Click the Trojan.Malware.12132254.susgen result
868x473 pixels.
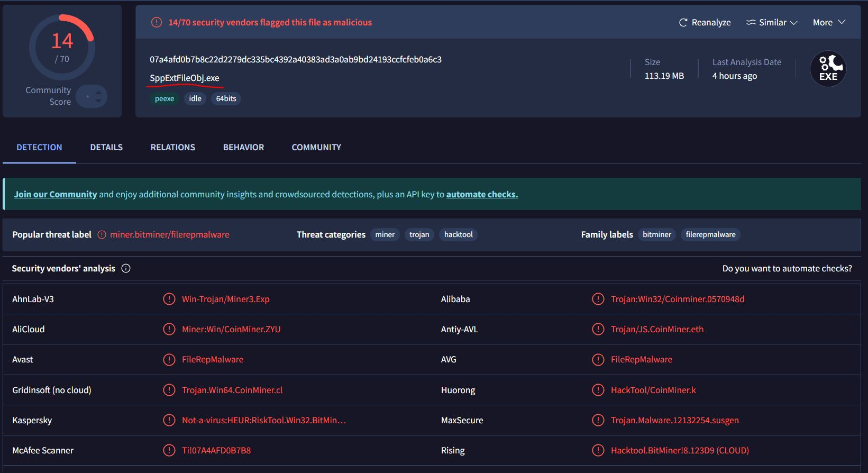coord(675,420)
